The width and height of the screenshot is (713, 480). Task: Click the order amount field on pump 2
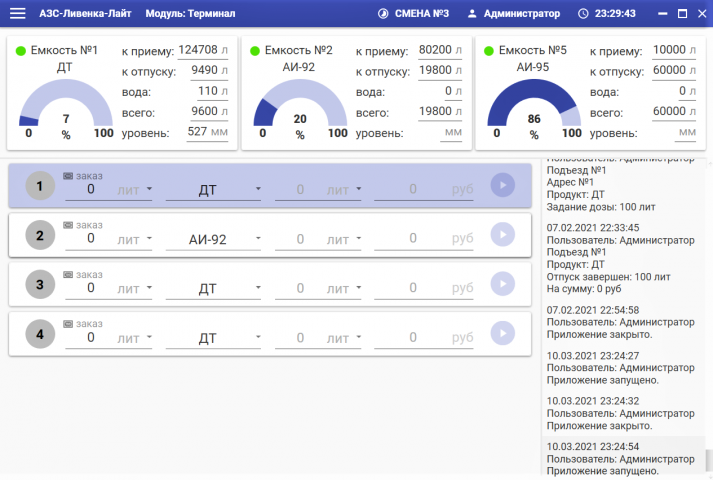click(x=91, y=239)
